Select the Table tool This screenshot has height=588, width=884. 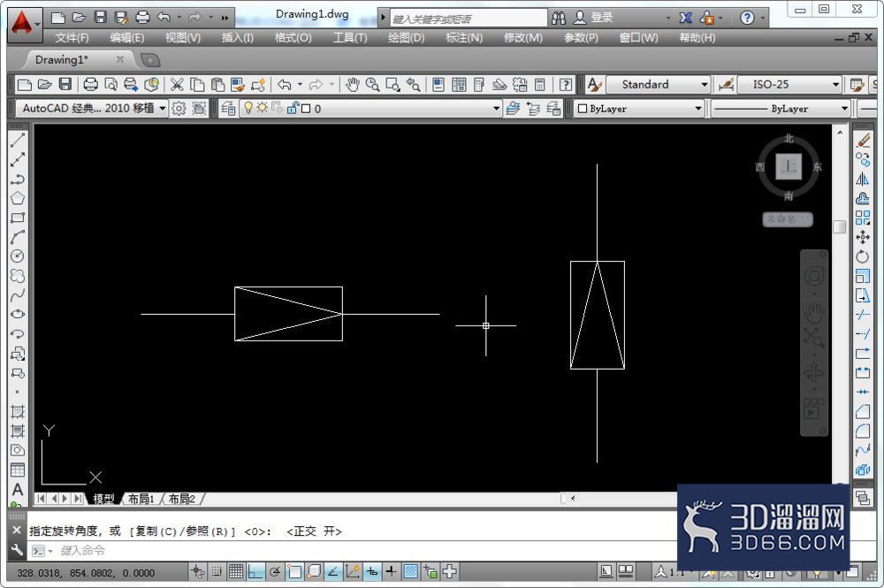(18, 470)
